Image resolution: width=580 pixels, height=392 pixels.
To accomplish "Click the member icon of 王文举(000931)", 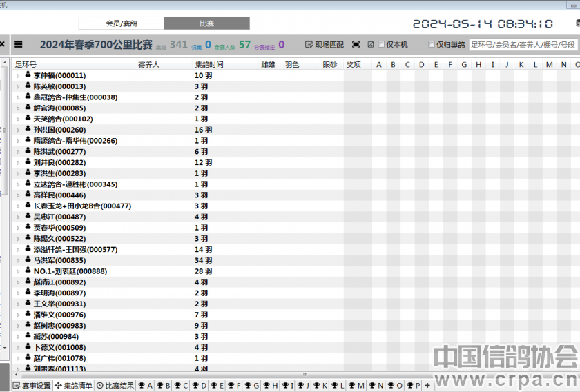I will pos(28,303).
